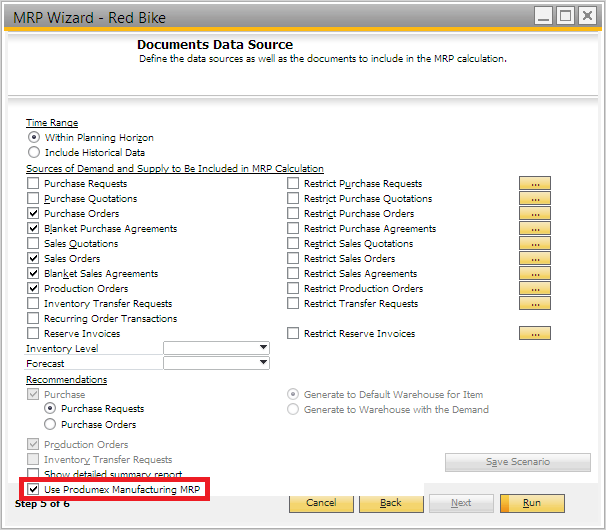Uncheck Use Produmex Manufacturing MRP
The height and width of the screenshot is (530, 606).
(x=34, y=490)
